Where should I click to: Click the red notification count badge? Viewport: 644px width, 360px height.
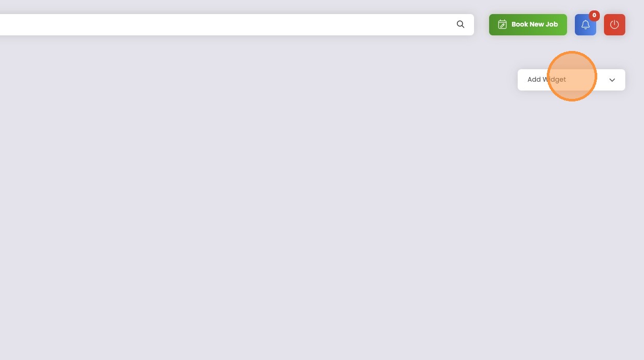[x=594, y=16]
